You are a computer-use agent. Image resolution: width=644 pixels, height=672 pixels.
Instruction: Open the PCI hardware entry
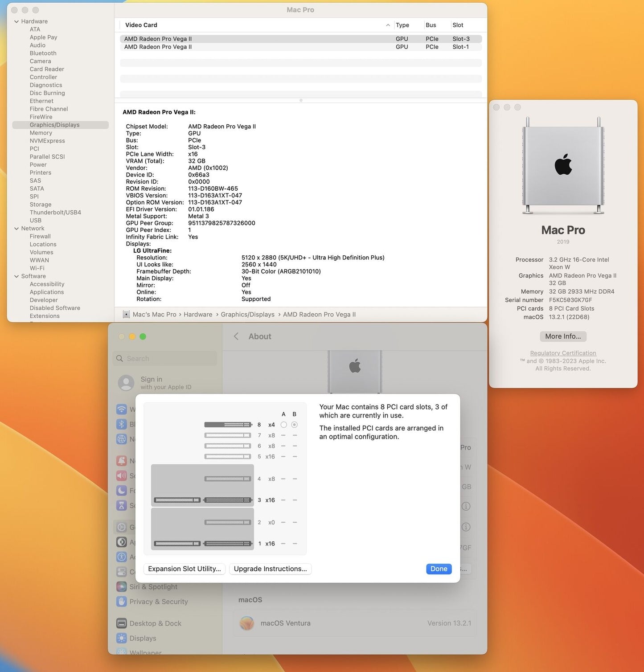click(x=34, y=149)
